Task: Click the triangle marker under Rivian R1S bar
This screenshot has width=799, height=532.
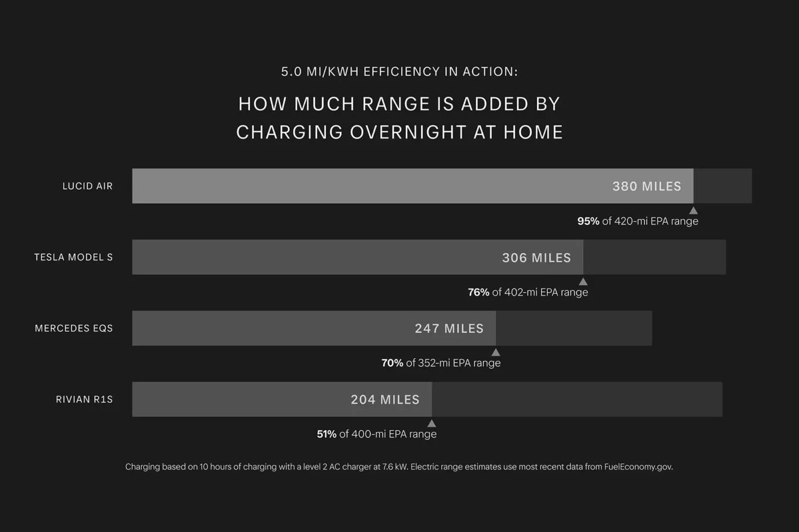Action: click(432, 424)
